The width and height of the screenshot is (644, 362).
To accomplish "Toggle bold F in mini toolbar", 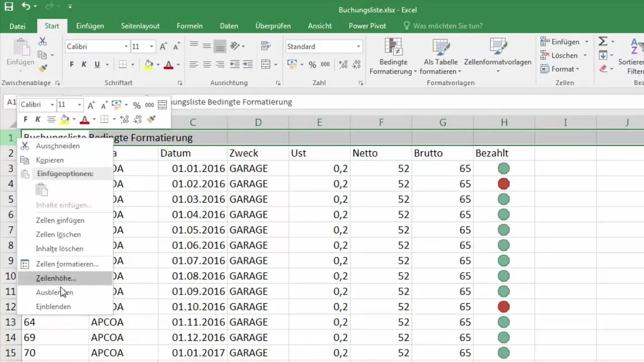I will [x=26, y=119].
